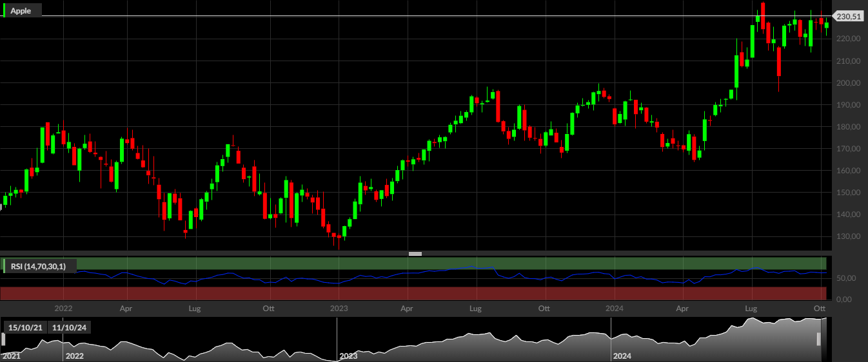
Task: Click the 2022 marker in the navigator
Action: 75,356
